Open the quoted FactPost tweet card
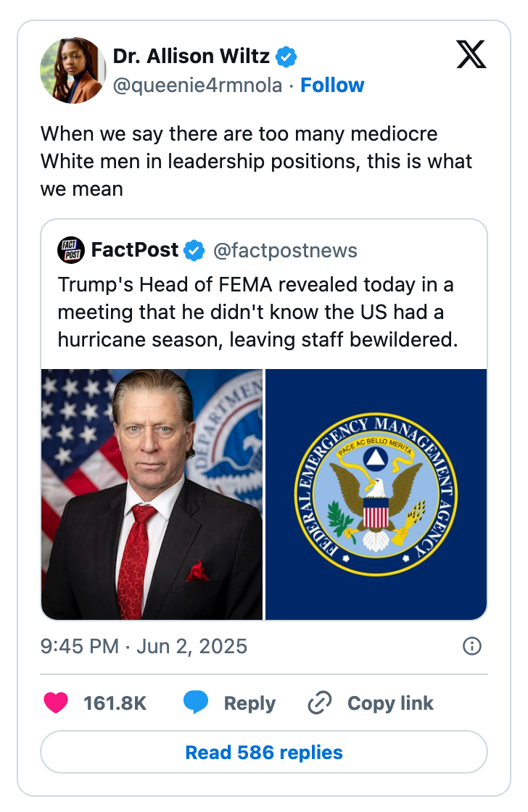Screen dimensions: 528x812 pyautogui.click(x=265, y=312)
